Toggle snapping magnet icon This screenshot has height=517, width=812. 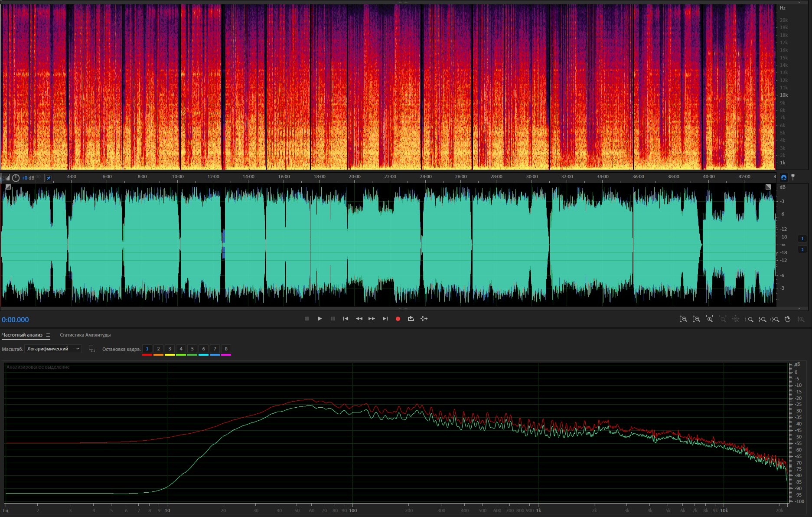[784, 177]
